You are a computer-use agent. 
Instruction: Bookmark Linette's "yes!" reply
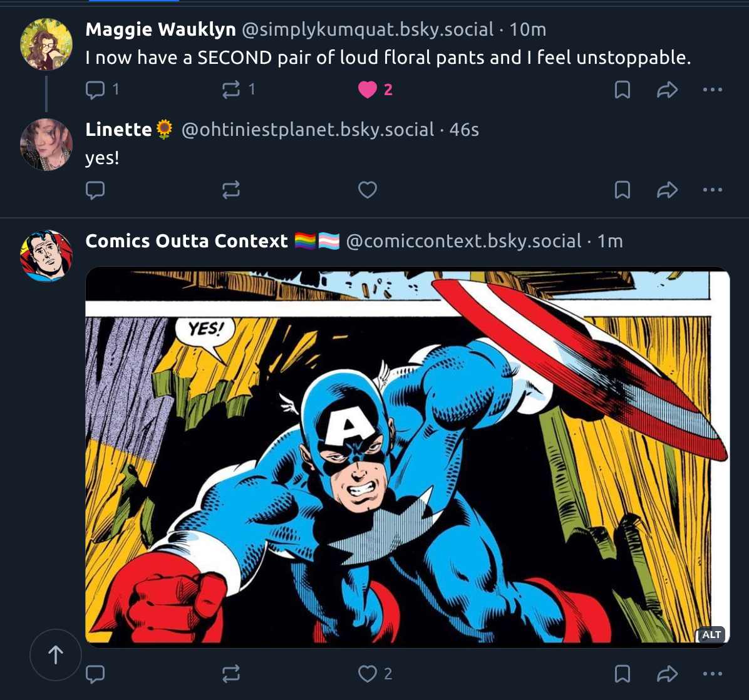622,190
